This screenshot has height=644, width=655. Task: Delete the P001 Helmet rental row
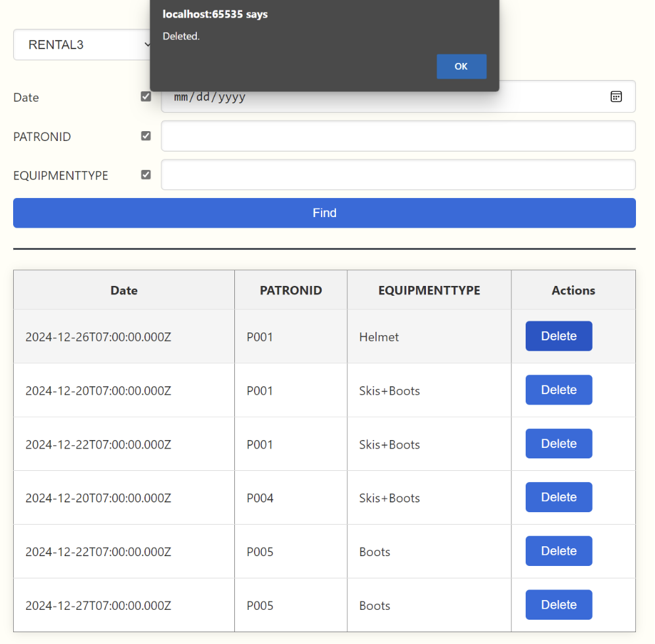click(559, 336)
